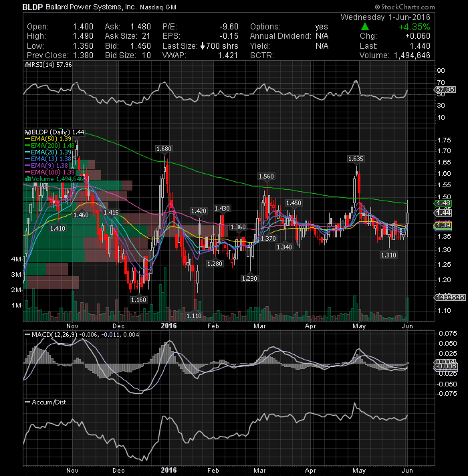
Task: Click the SCTR label
Action: pyautogui.click(x=261, y=55)
